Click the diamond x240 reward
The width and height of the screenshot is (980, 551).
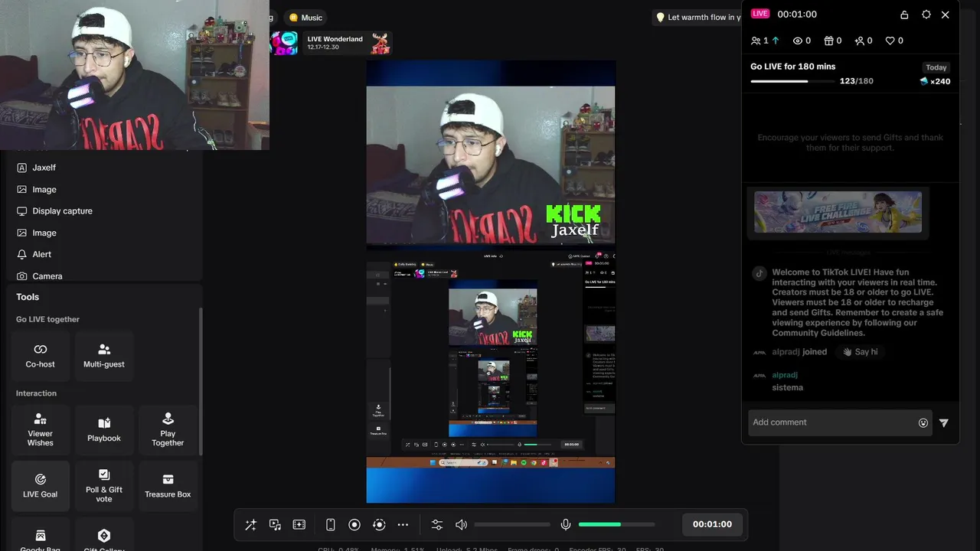[x=935, y=81]
